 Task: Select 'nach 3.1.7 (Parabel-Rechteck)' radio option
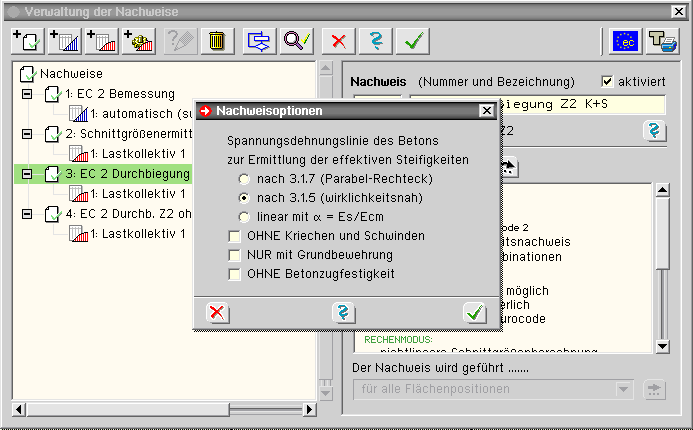point(244,178)
